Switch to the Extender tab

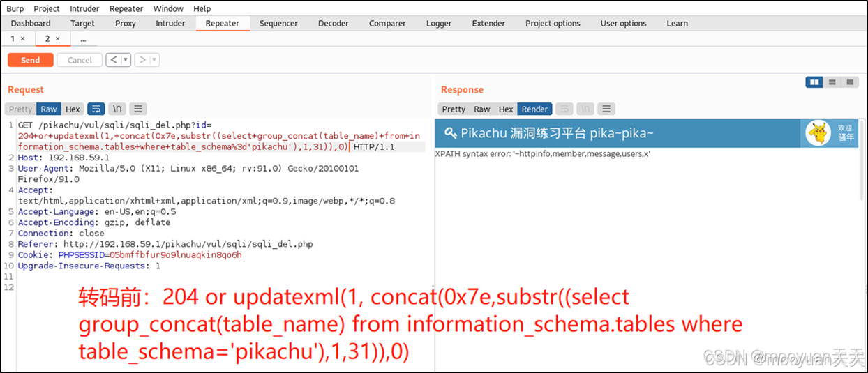click(488, 23)
